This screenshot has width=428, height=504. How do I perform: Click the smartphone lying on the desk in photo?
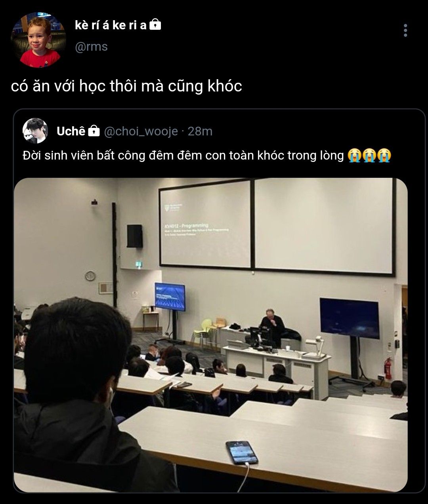[242, 452]
